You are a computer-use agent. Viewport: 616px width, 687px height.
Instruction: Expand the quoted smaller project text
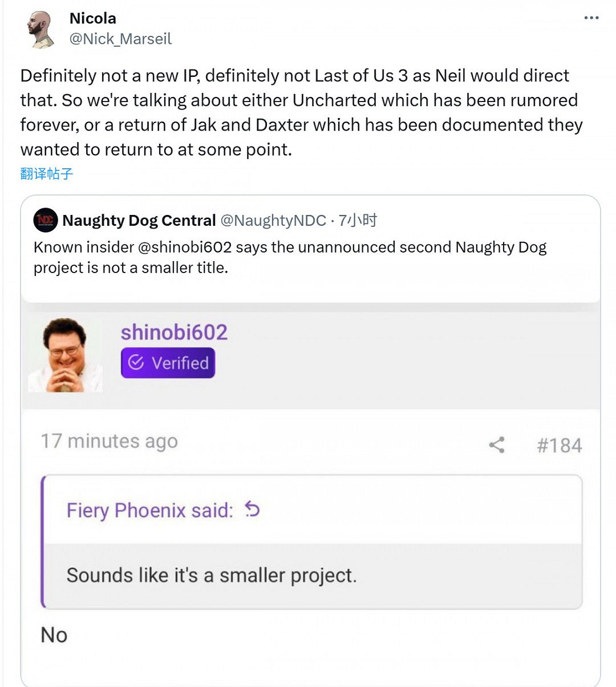[x=212, y=575]
